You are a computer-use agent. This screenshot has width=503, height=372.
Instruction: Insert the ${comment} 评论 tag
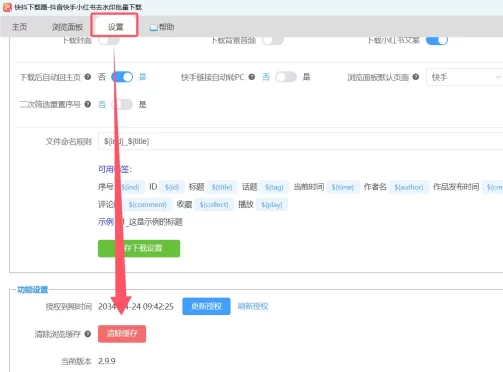[x=147, y=204]
